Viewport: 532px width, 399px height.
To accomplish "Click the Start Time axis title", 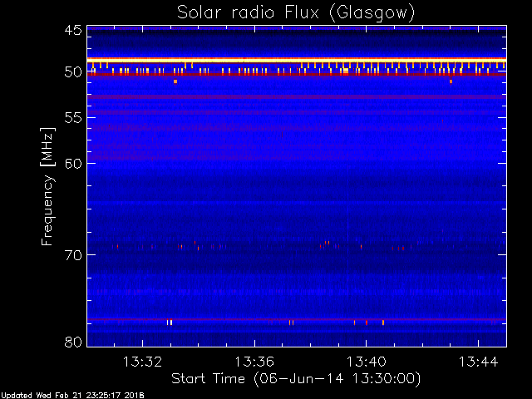I will (296, 379).
